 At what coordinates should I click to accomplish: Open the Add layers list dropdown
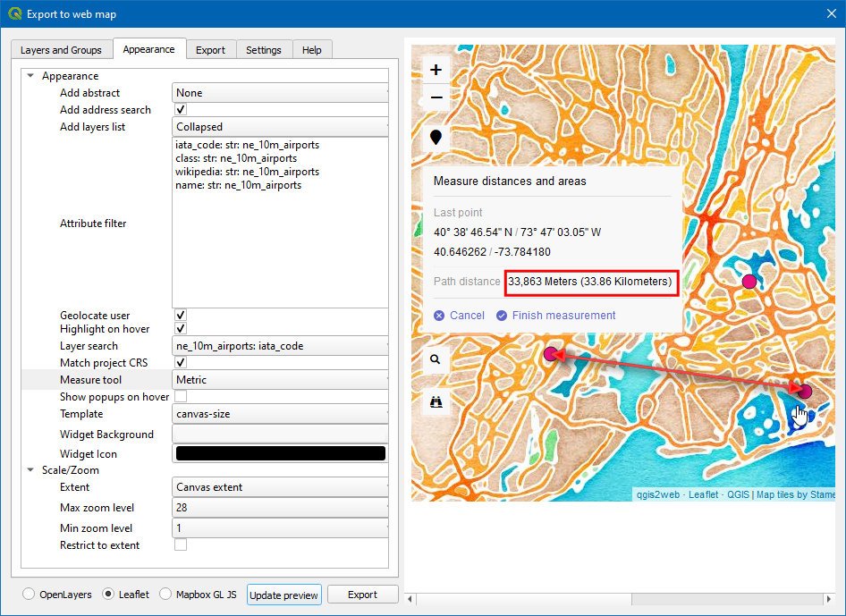point(280,127)
